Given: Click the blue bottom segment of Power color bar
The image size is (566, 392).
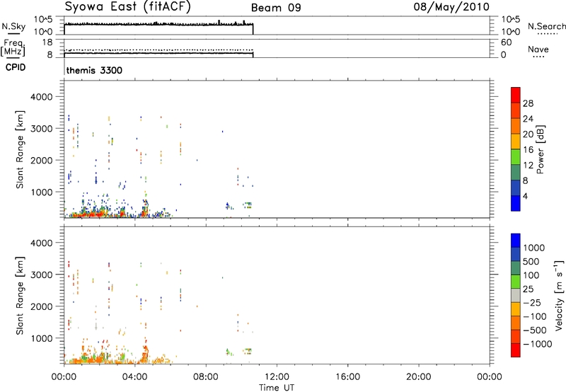Looking at the screenshot, I should pyautogui.click(x=516, y=203).
